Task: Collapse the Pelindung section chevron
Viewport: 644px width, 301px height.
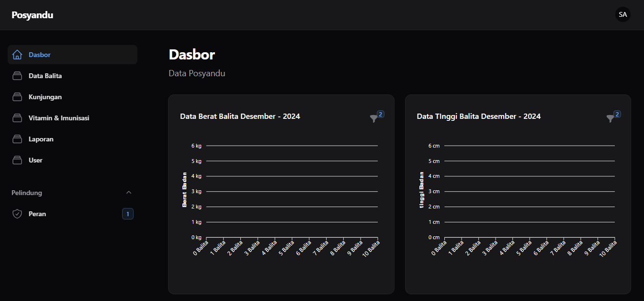Action: pos(128,193)
